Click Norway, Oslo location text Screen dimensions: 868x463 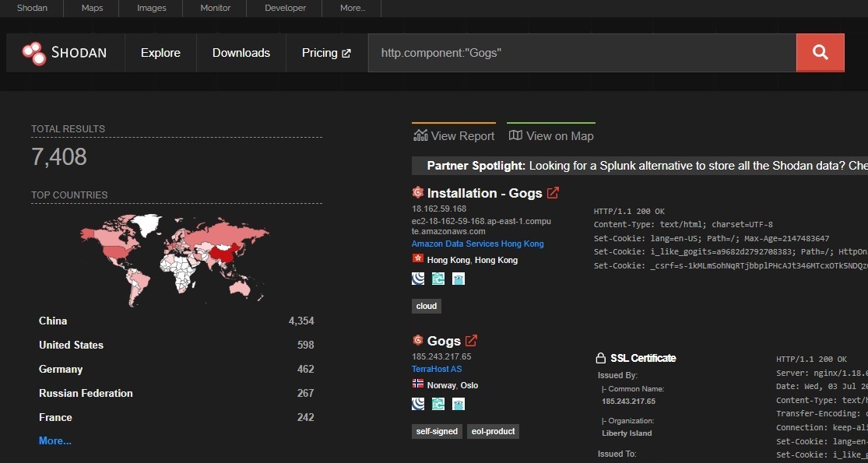pos(452,385)
